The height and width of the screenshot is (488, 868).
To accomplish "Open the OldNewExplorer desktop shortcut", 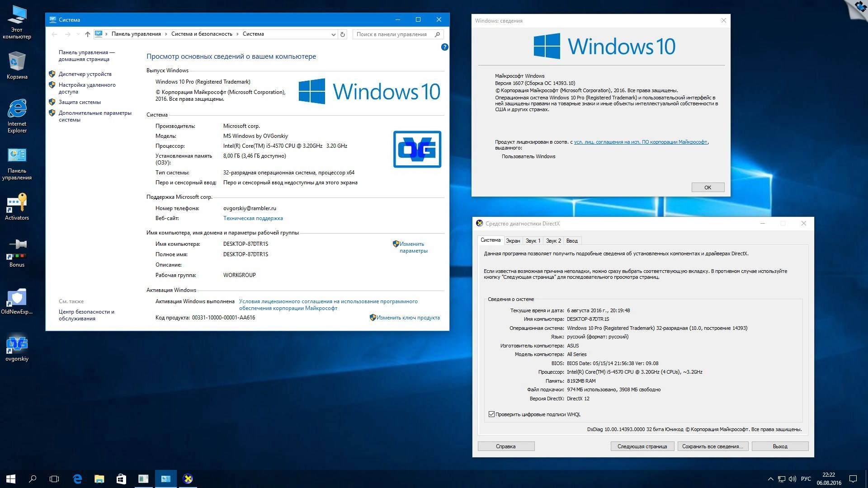I will pyautogui.click(x=17, y=301).
